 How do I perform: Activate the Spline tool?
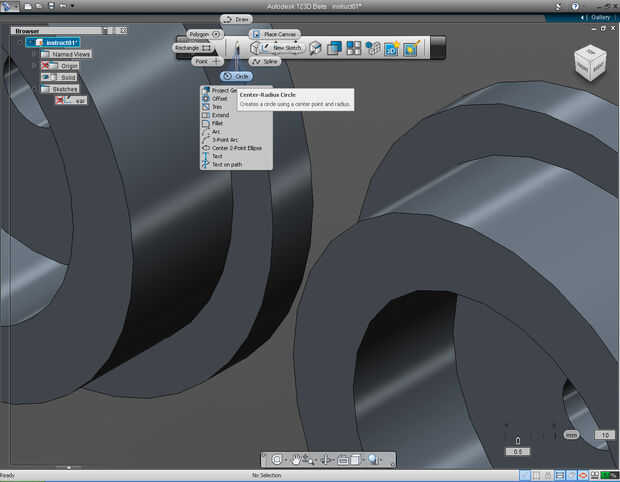point(264,62)
